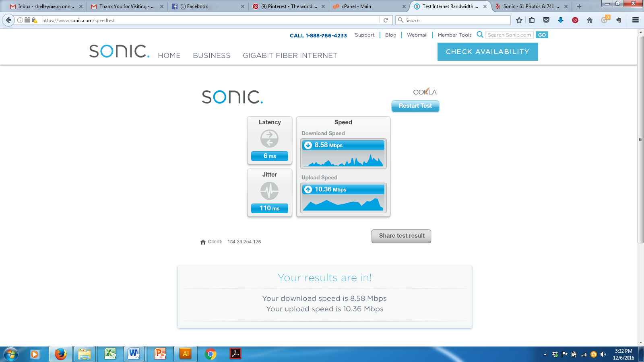Reload the page with the refresh icon
Image resolution: width=644 pixels, height=362 pixels.
pyautogui.click(x=386, y=20)
